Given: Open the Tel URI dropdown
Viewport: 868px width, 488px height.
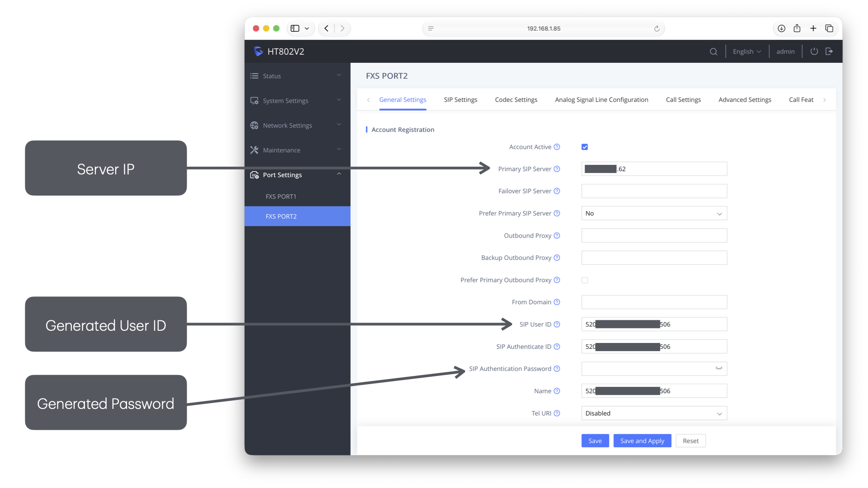Looking at the screenshot, I should point(654,413).
